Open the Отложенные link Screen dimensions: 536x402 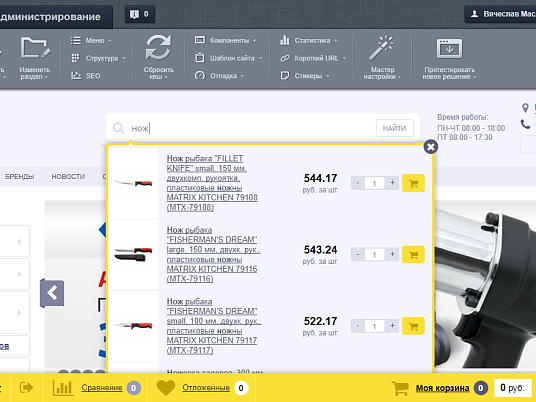click(206, 388)
